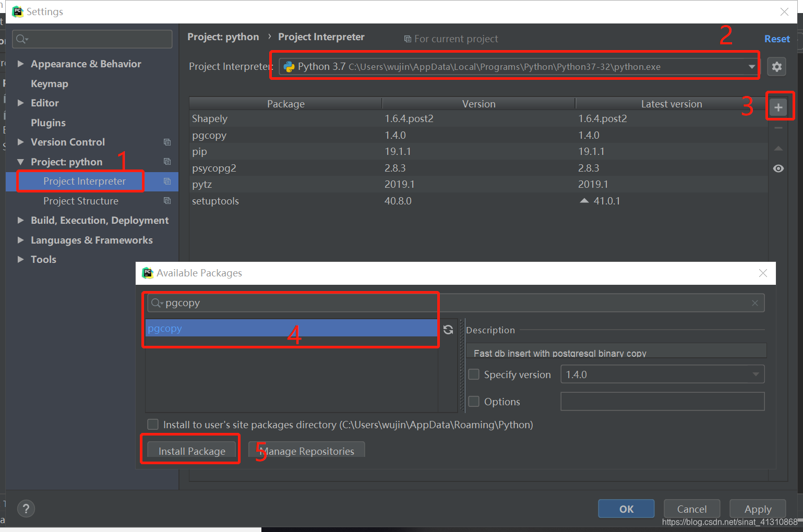This screenshot has width=803, height=532.
Task: Expand the Version Control tree node
Action: pyautogui.click(x=21, y=142)
